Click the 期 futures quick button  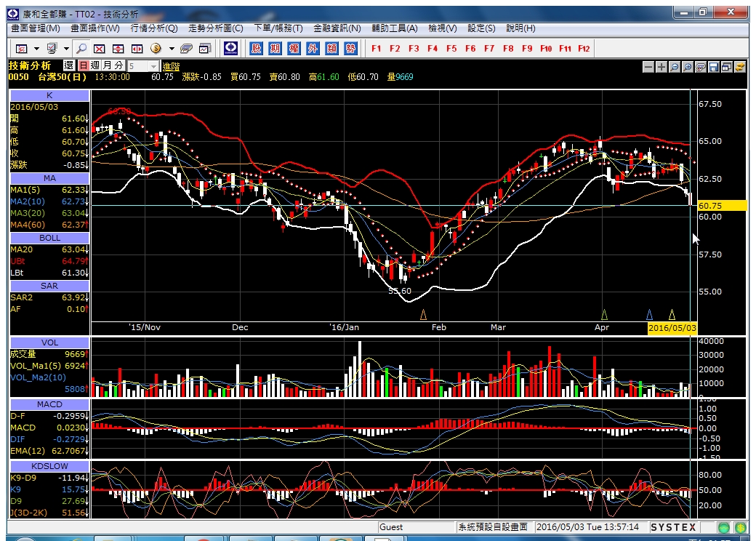275,48
